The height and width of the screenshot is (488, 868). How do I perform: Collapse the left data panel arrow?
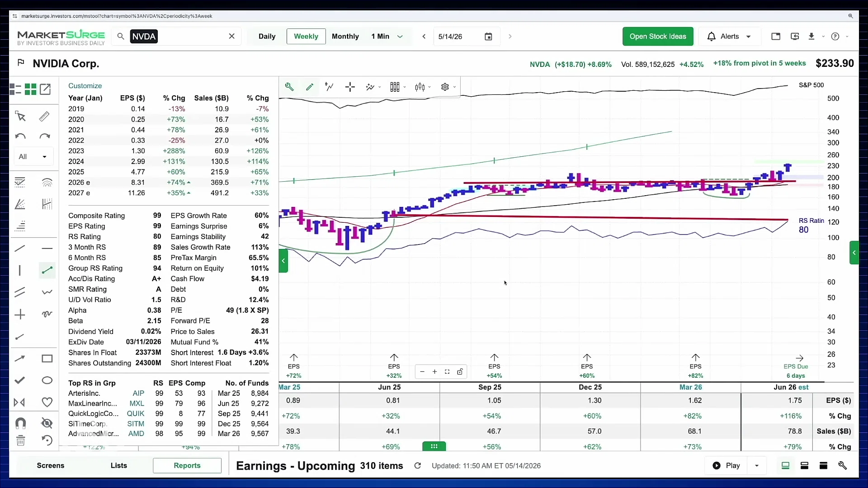click(283, 261)
